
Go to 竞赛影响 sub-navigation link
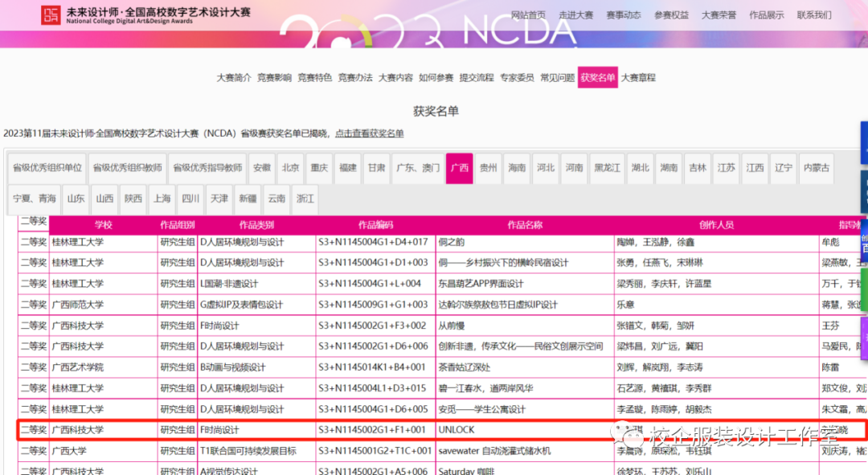pos(274,77)
